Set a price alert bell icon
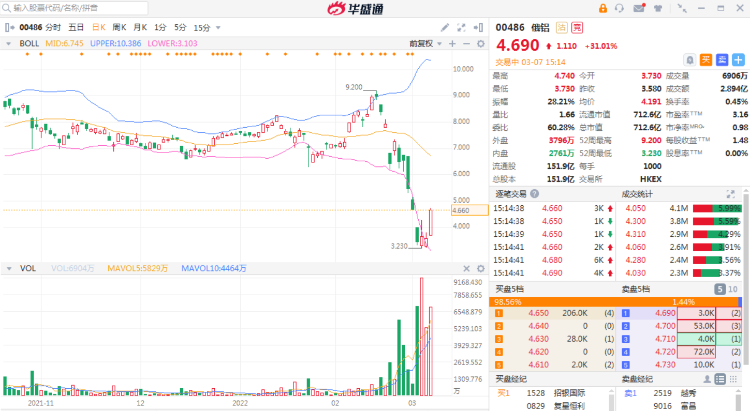 point(689,60)
